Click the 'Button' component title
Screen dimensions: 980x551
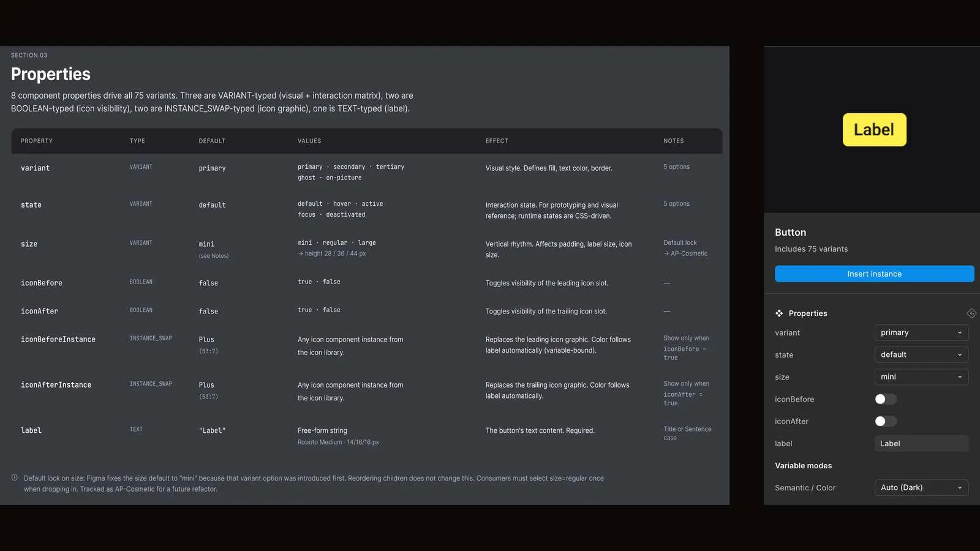[x=790, y=233]
